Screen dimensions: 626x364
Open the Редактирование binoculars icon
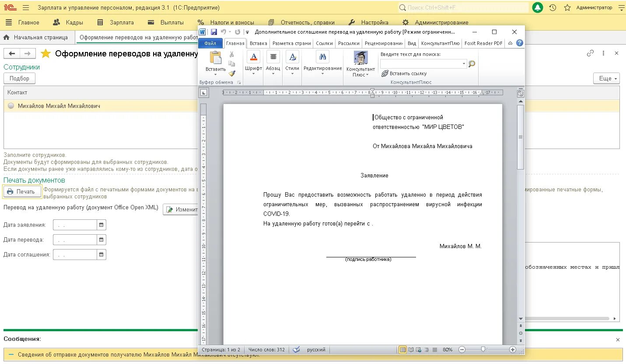coord(323,57)
